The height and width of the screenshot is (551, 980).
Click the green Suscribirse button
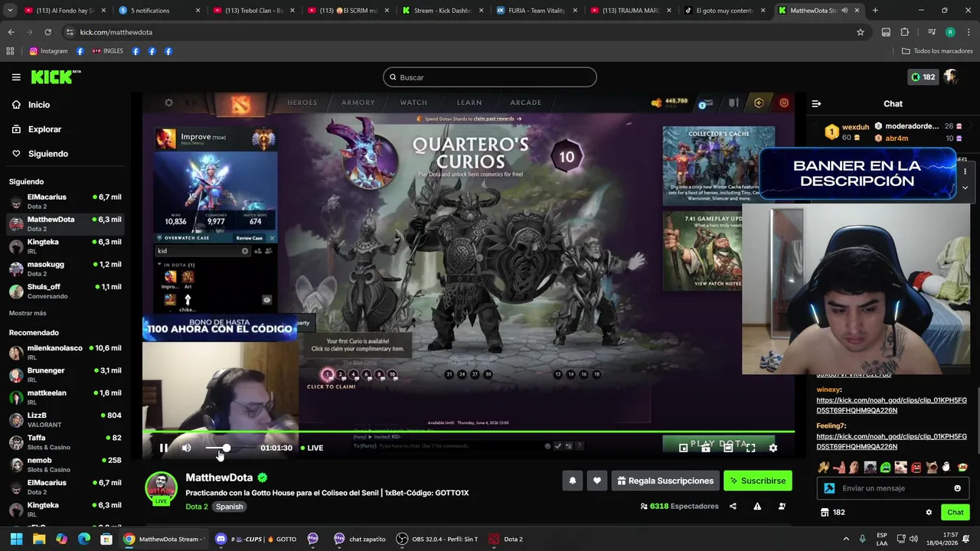tap(757, 481)
